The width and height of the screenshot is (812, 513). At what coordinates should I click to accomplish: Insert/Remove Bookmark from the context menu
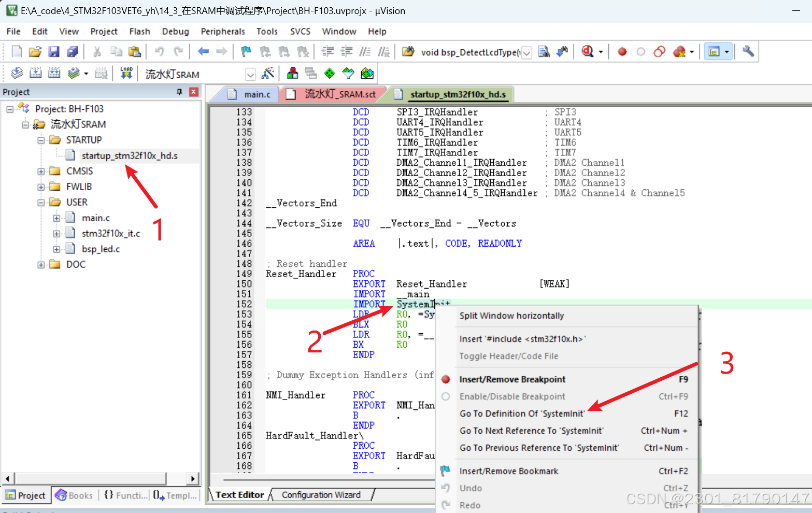(x=508, y=471)
